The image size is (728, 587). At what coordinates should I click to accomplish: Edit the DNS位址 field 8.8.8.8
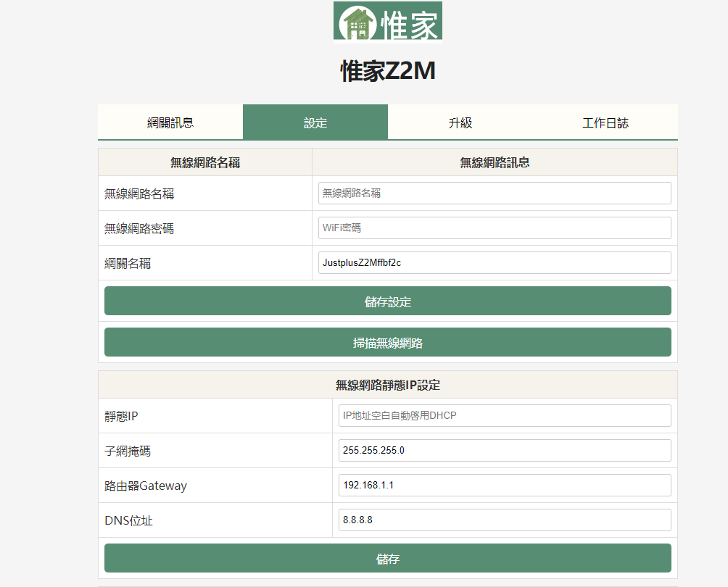(505, 520)
